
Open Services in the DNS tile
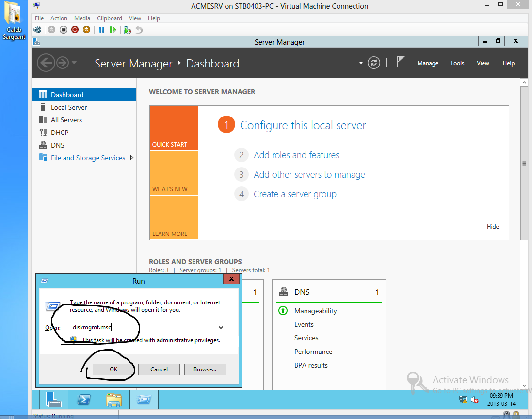tap(306, 338)
